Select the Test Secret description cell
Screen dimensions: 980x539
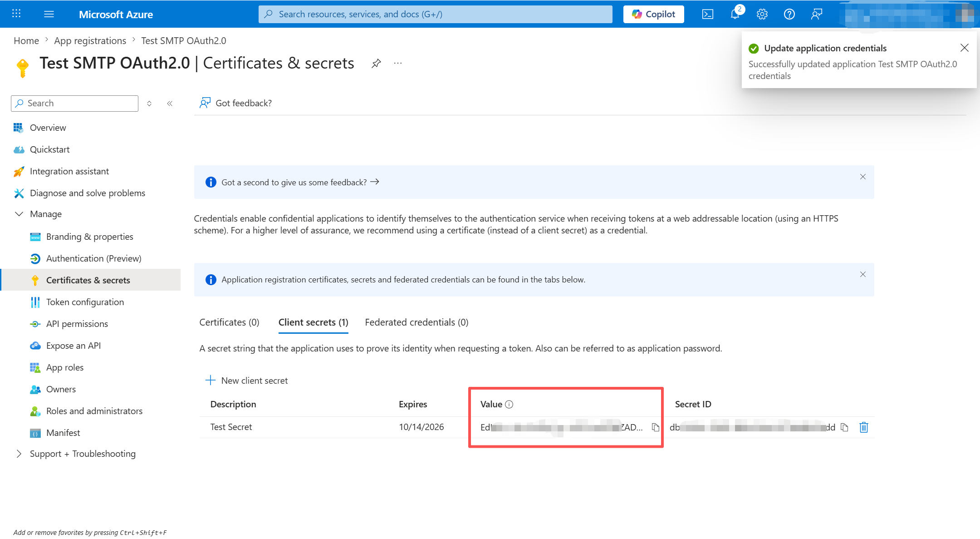(x=231, y=427)
